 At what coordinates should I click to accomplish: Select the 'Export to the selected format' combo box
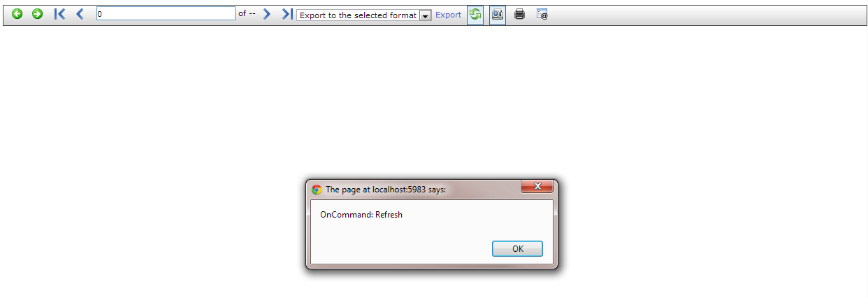pyautogui.click(x=364, y=15)
